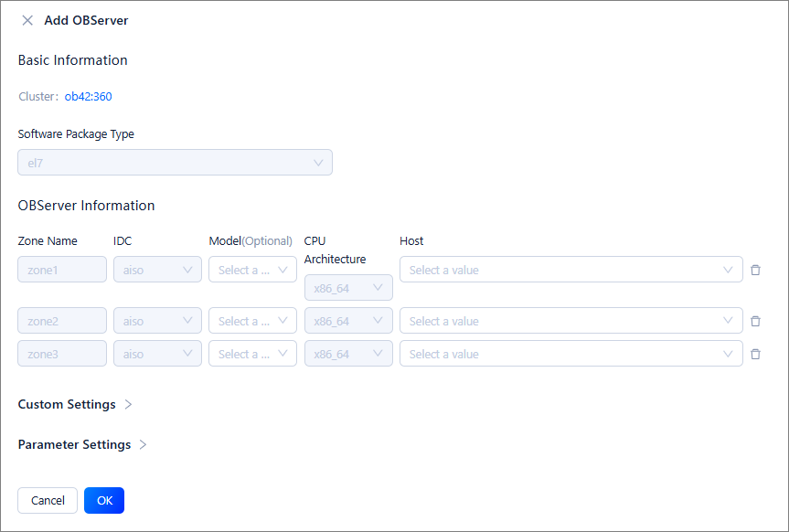The height and width of the screenshot is (532, 789).
Task: Open the Model selector in zone3 row
Action: [x=252, y=354]
